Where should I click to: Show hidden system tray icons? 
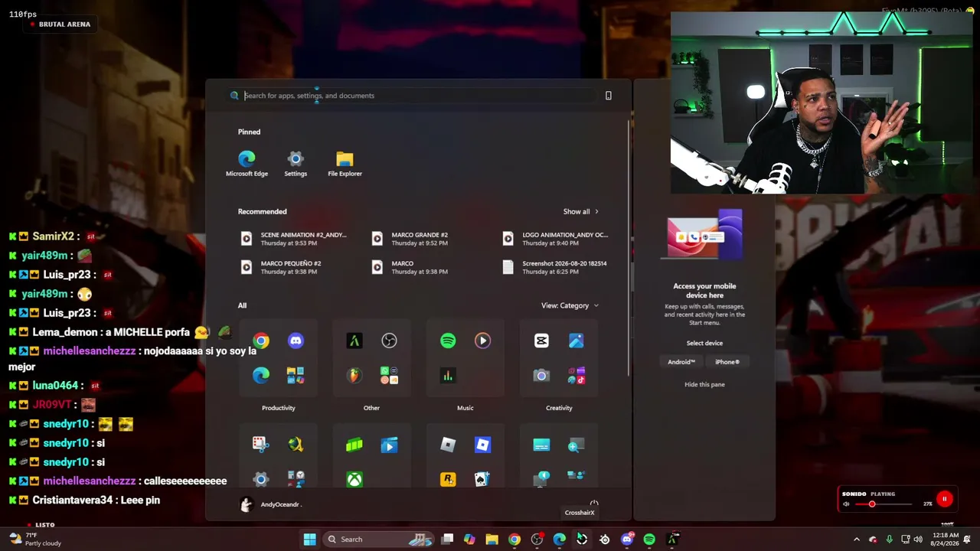[x=857, y=540]
